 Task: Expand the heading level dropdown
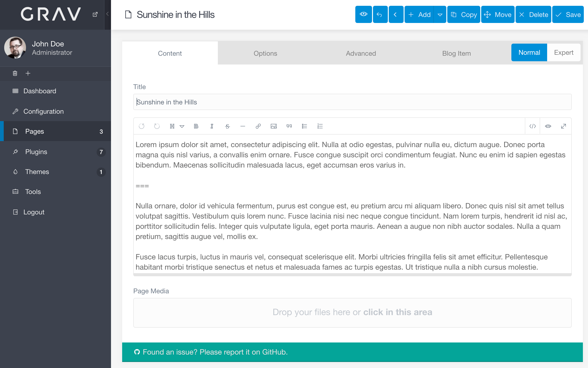click(x=182, y=126)
